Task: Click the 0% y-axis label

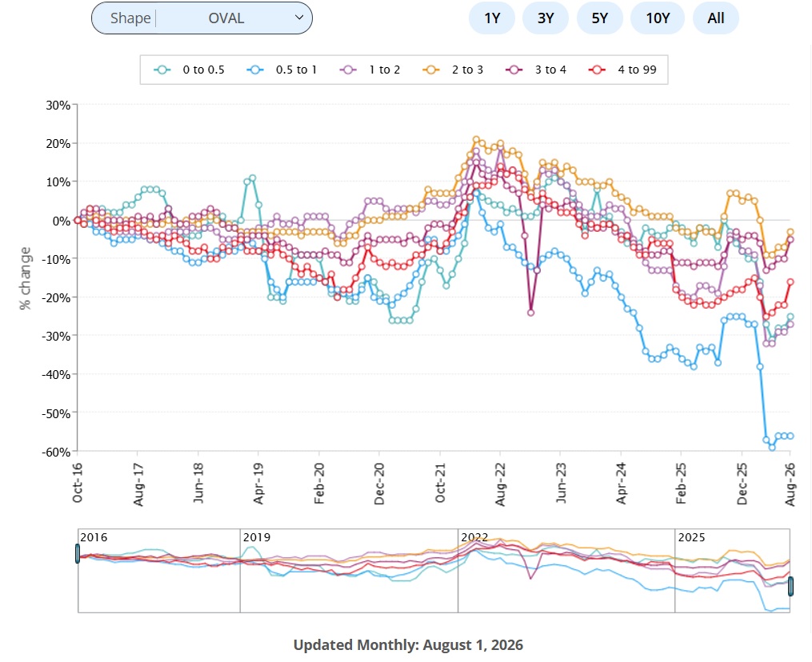Action: pos(62,221)
